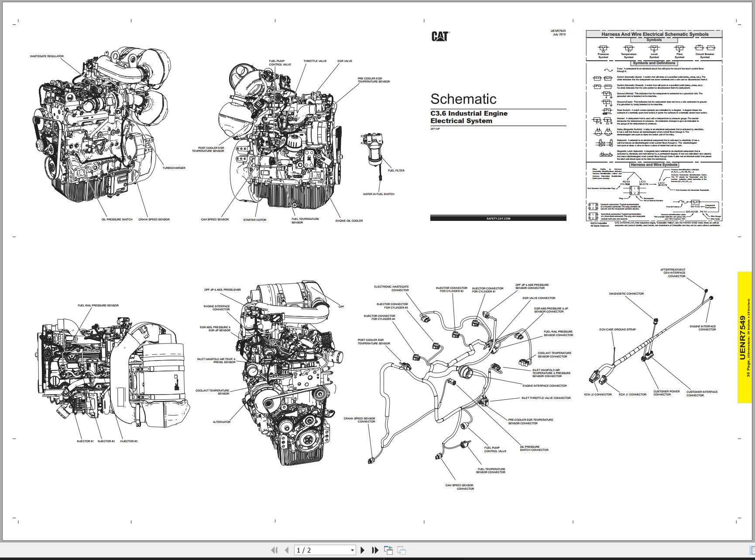Click the 'INLET THROTTLE VALVE CONNECTOR' label
The image size is (755, 560).
point(546,398)
